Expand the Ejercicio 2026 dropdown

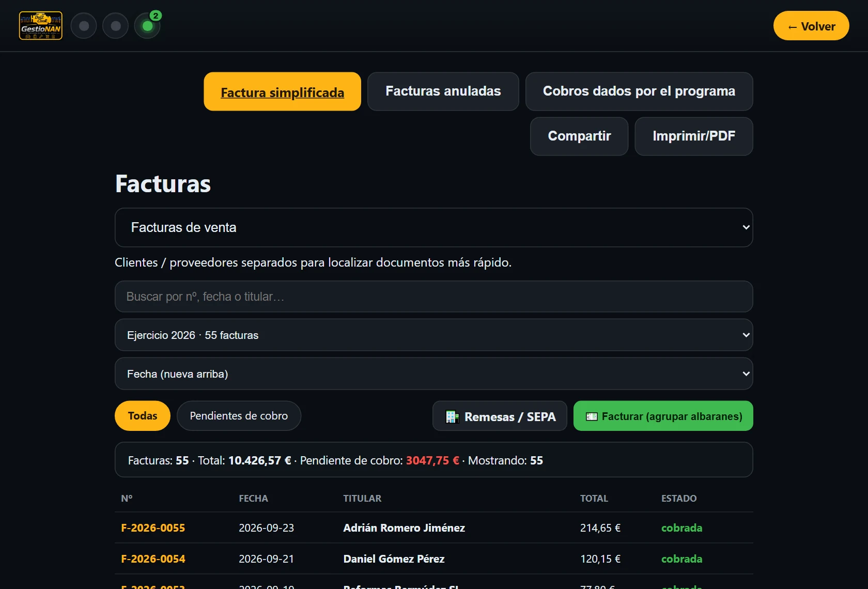tap(434, 335)
